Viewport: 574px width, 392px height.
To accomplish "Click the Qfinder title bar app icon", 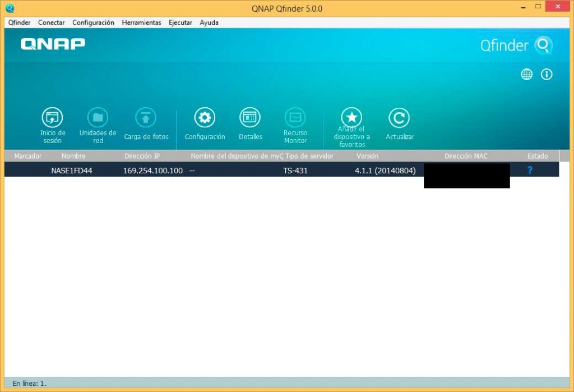I will click(x=10, y=8).
